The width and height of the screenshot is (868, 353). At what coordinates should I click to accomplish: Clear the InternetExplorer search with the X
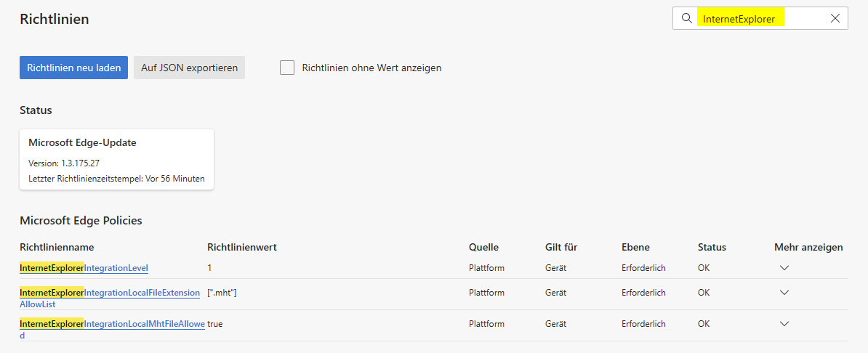click(835, 19)
